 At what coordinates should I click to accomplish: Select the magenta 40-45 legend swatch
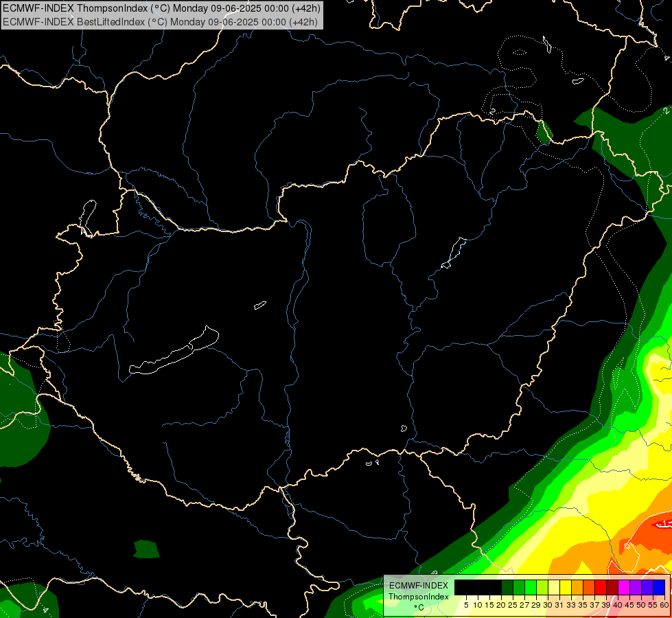pos(624,587)
